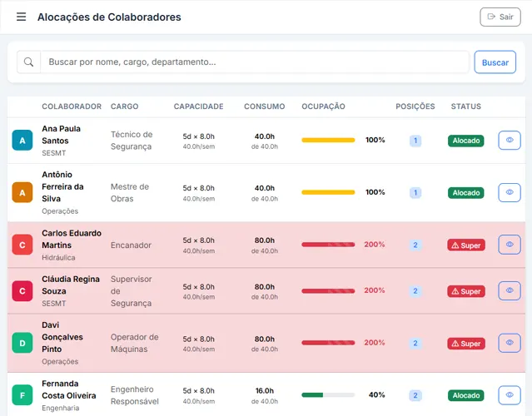
Task: Open eye icon for Carlos Eduardo Martins
Action: pyautogui.click(x=510, y=245)
